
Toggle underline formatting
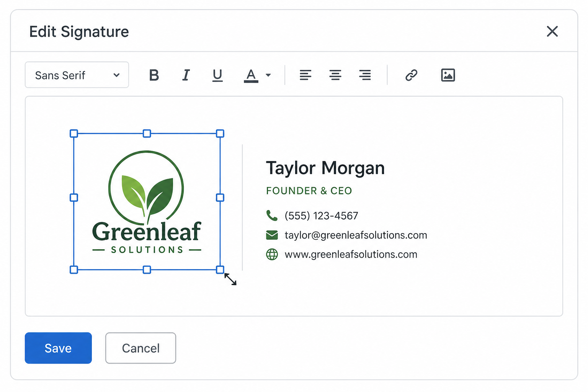click(217, 75)
